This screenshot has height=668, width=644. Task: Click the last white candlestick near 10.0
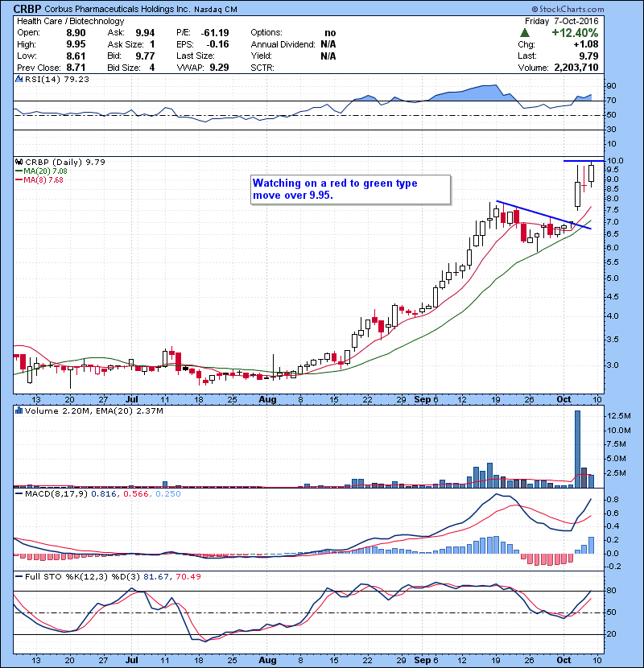coord(591,173)
